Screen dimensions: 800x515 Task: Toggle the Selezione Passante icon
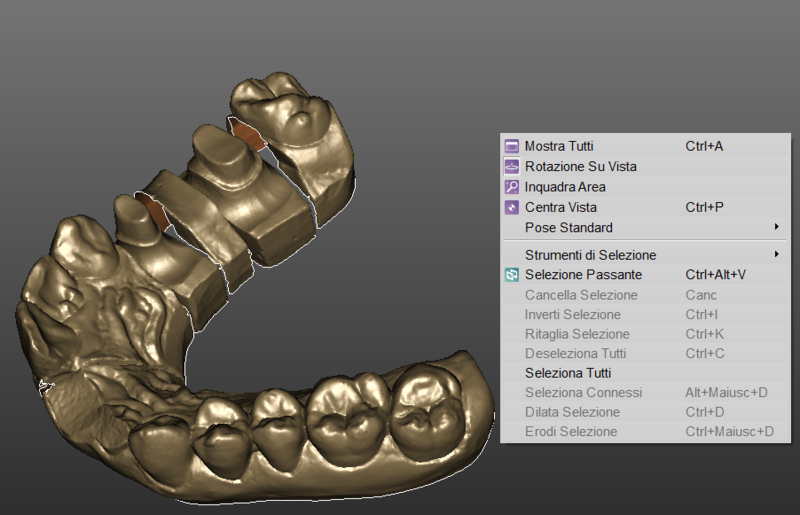pos(512,274)
